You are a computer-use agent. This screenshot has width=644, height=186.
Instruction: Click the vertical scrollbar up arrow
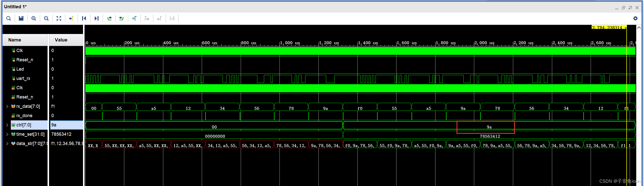(x=639, y=28)
